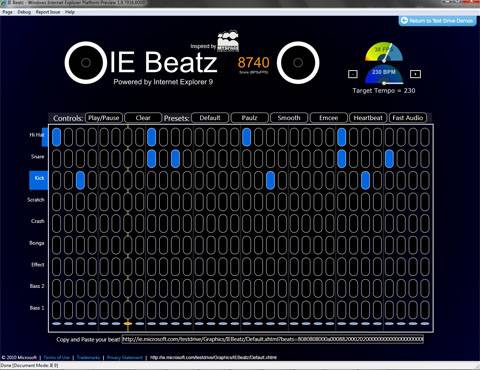This screenshot has height=370, width=480.
Task: Click the FPS gauge dial
Action: [x=384, y=52]
